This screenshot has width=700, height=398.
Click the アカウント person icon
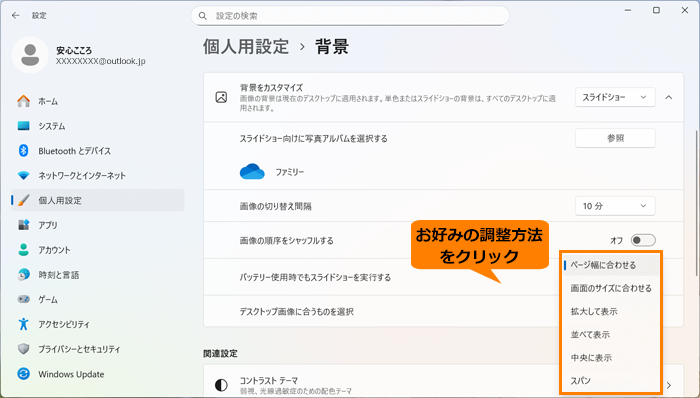[24, 249]
